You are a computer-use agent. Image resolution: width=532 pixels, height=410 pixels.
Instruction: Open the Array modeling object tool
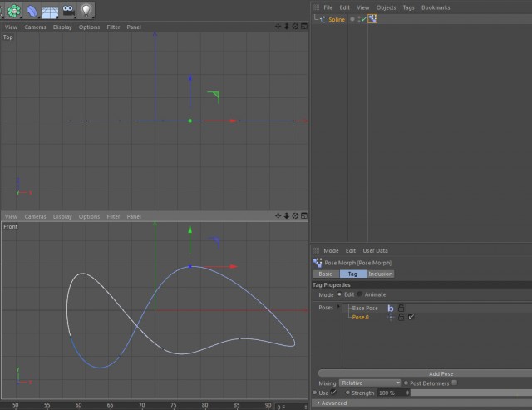point(14,10)
